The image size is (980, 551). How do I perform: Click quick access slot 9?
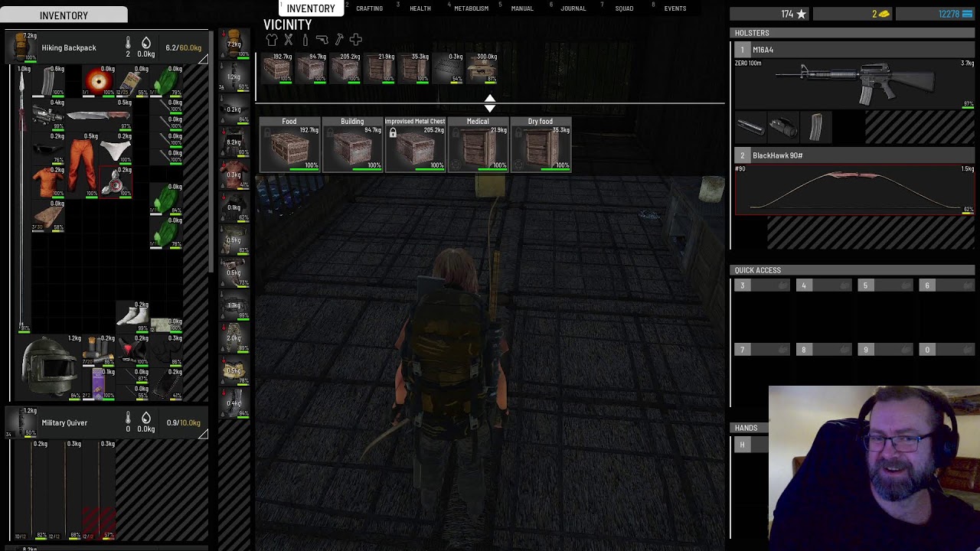click(885, 350)
